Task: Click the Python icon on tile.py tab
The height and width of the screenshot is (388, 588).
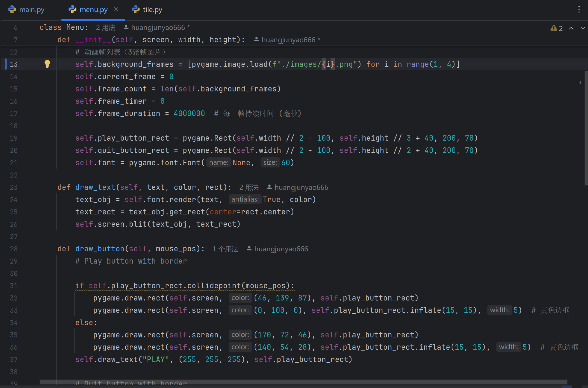Action: (x=136, y=10)
